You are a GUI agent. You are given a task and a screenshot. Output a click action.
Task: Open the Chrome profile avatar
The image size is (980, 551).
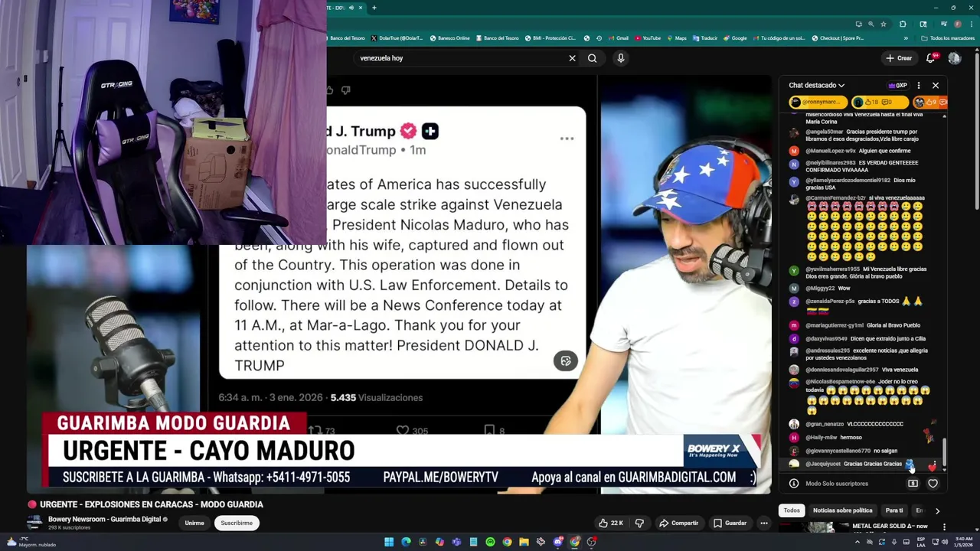pyautogui.click(x=957, y=24)
